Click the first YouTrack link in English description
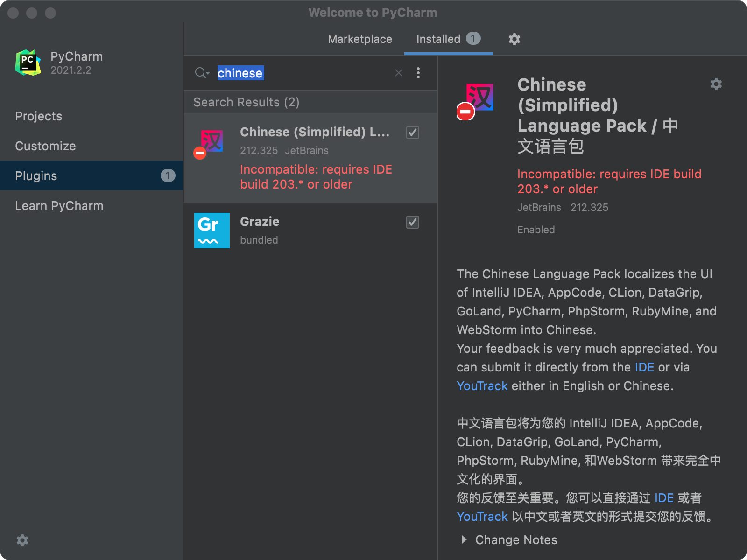This screenshot has height=560, width=747. [x=482, y=386]
